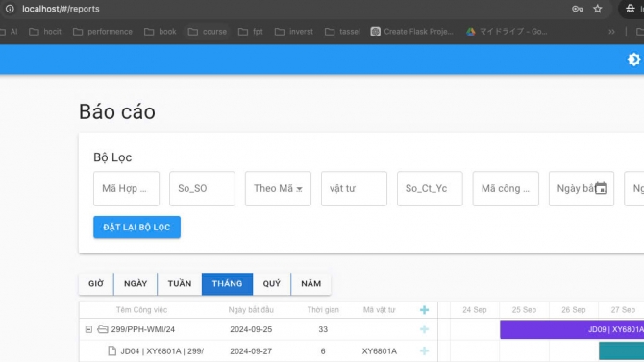Open the Theo Mã dropdown filter
The width and height of the screenshot is (644, 362).
point(278,188)
